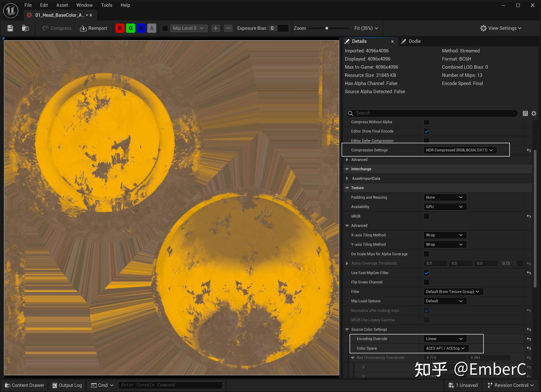Close the Details panel tab

(x=392, y=41)
